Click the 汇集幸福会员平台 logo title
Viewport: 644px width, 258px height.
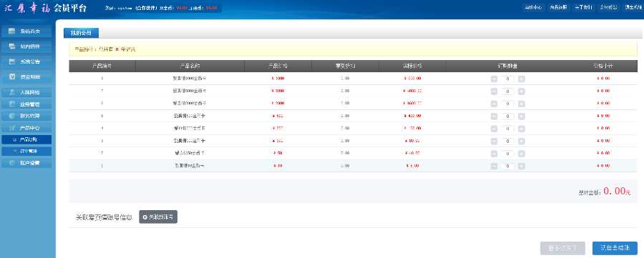click(x=46, y=8)
